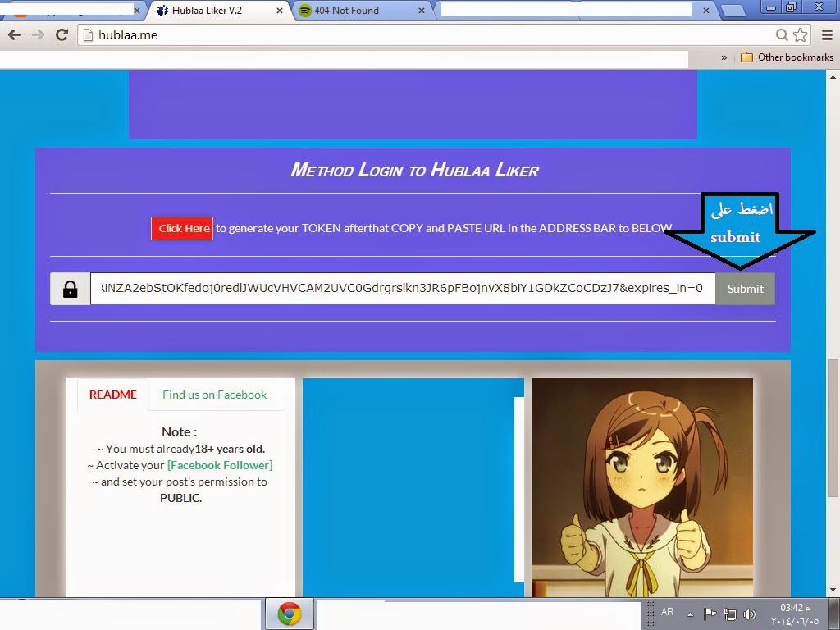
Task: Bookmark this page with the star icon
Action: pyautogui.click(x=801, y=34)
